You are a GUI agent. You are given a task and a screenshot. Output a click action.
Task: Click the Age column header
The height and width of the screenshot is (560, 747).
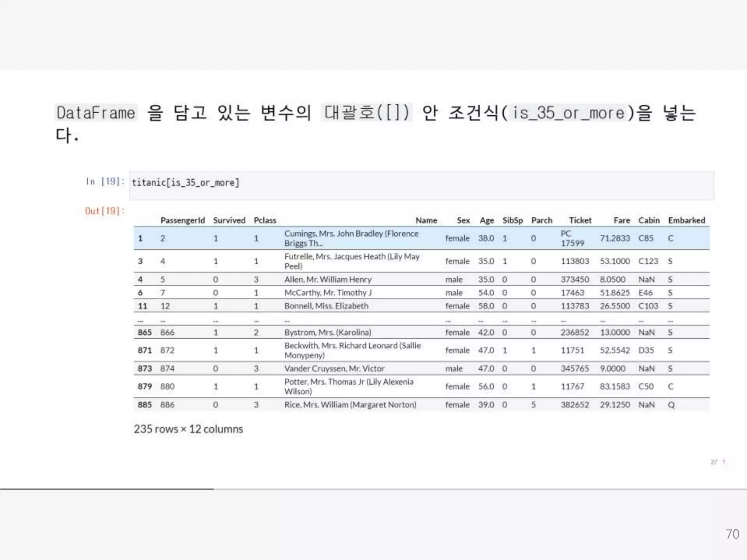487,220
